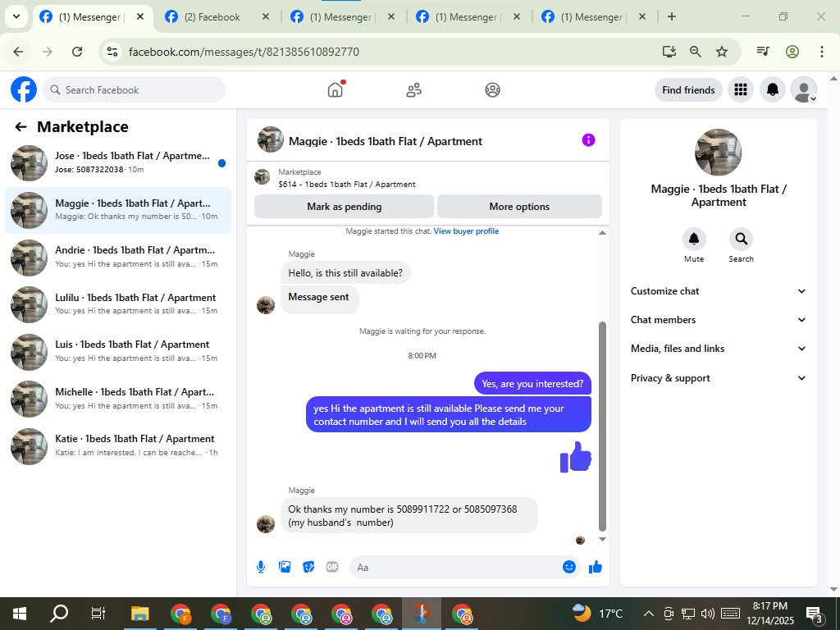Open the notifications bell in Facebook header
This screenshot has width=840, height=630.
tap(772, 89)
